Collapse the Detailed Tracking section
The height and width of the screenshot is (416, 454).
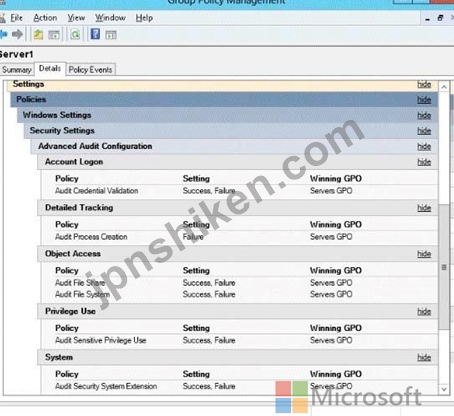(x=424, y=208)
